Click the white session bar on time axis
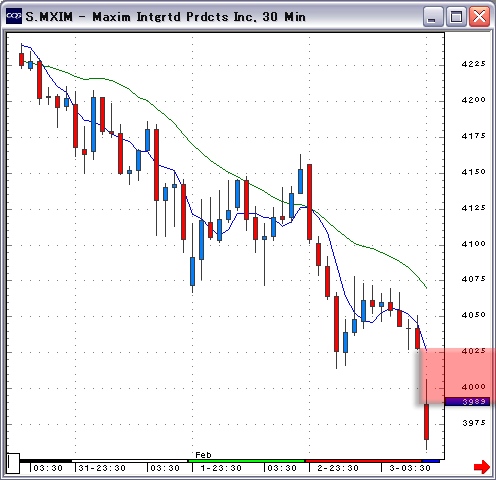496x480 pixels. tap(130, 461)
